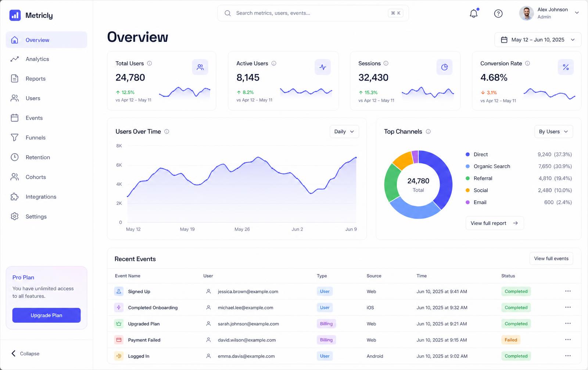Open the Reports section
The width and height of the screenshot is (588, 370).
tap(46, 79)
